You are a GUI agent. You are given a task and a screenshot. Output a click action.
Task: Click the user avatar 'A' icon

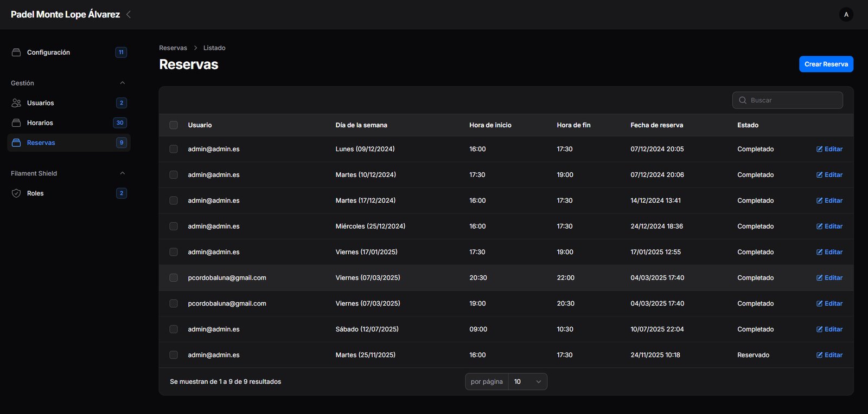846,15
